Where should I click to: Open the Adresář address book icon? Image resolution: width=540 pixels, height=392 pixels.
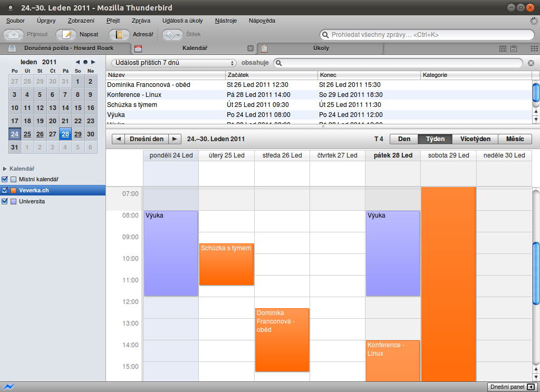click(x=120, y=34)
